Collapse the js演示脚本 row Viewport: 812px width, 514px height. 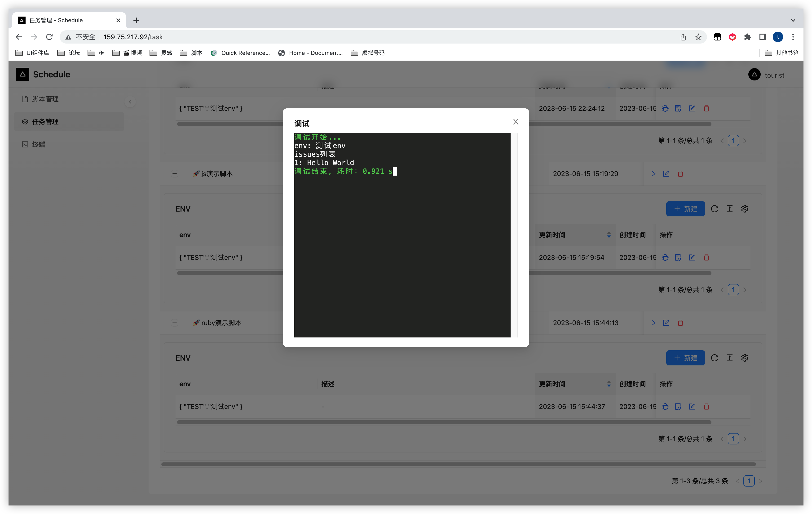[x=174, y=174]
